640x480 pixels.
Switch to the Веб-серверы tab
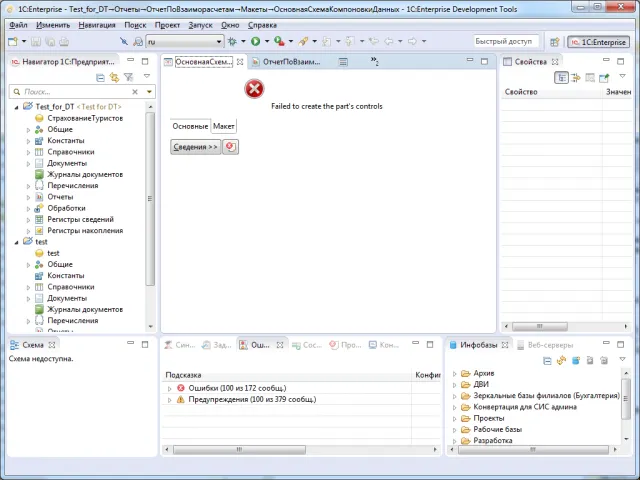click(546, 345)
